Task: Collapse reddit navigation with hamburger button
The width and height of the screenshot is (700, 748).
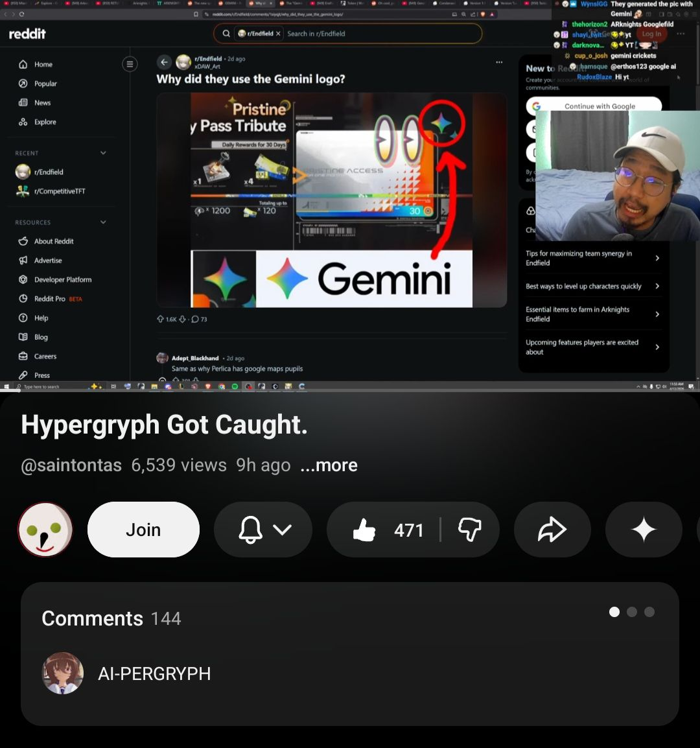Action: [130, 64]
